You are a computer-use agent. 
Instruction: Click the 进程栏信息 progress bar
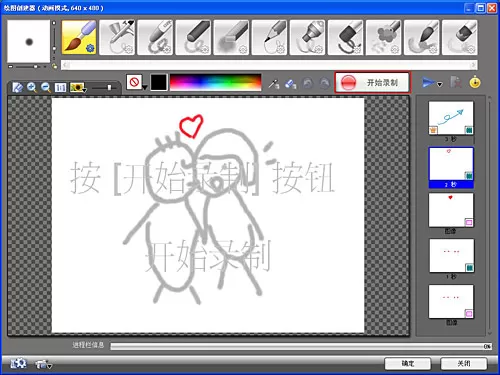click(301, 346)
